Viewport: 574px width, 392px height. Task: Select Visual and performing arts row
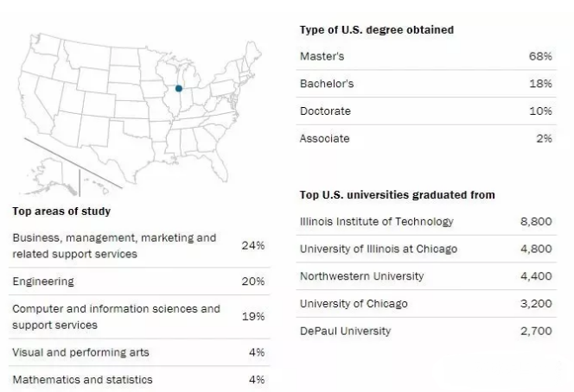139,352
